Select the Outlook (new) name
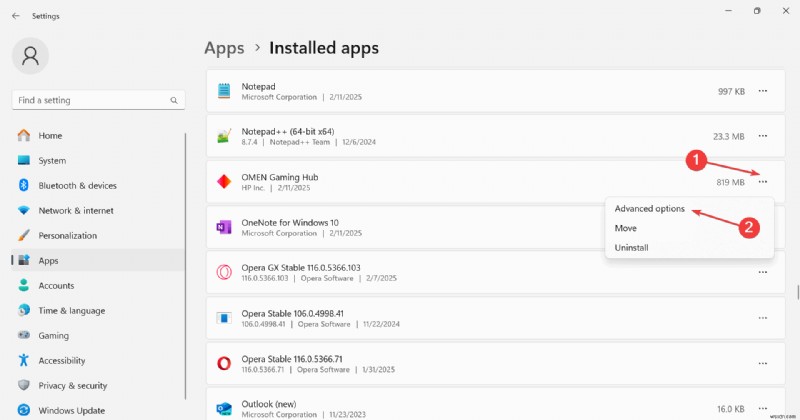Viewport: 800px width, 420px height. (269, 404)
